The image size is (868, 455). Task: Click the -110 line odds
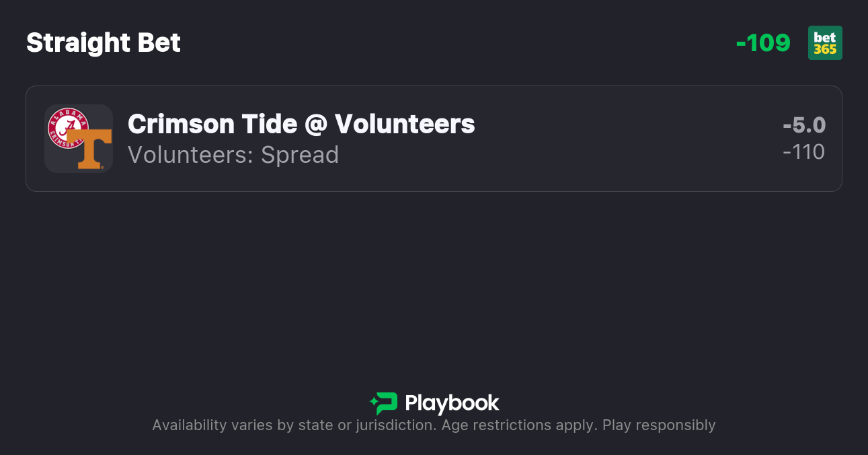click(x=804, y=152)
